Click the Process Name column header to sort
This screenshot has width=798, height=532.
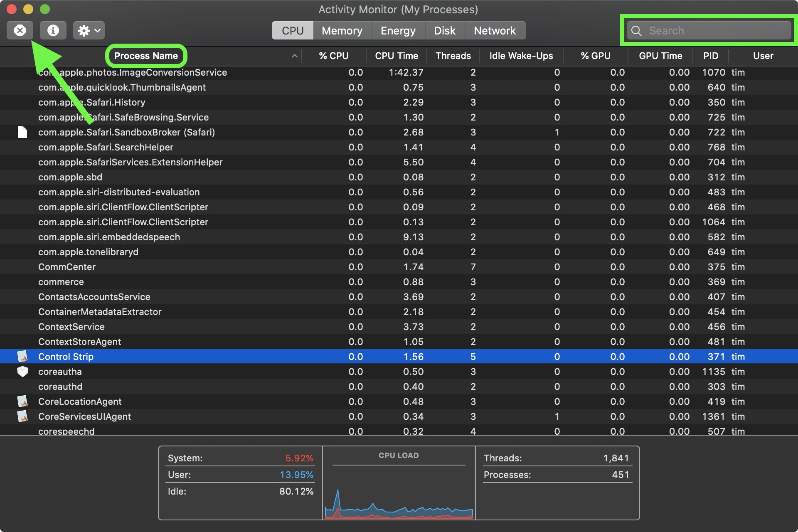[146, 54]
